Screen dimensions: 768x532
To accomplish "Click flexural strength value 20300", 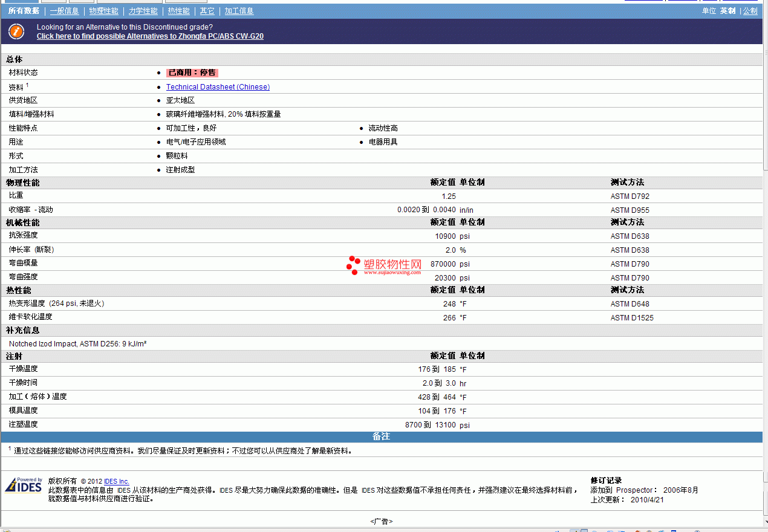I will point(446,278).
